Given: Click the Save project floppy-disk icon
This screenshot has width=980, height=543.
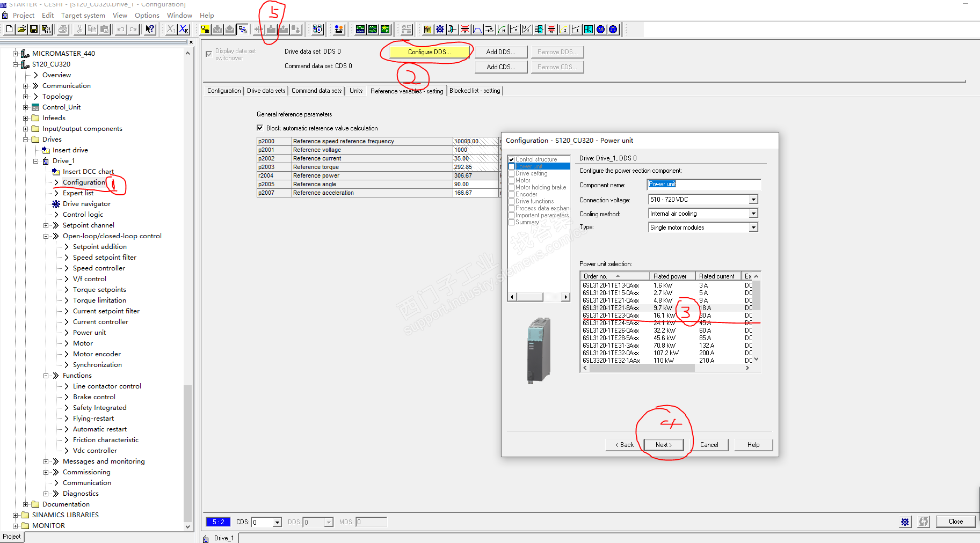Looking at the screenshot, I should (x=34, y=30).
